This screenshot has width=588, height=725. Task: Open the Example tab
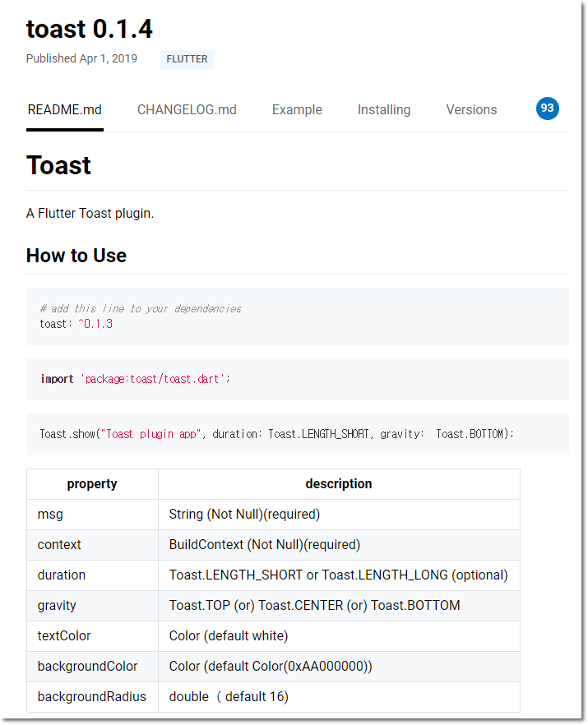coord(297,110)
